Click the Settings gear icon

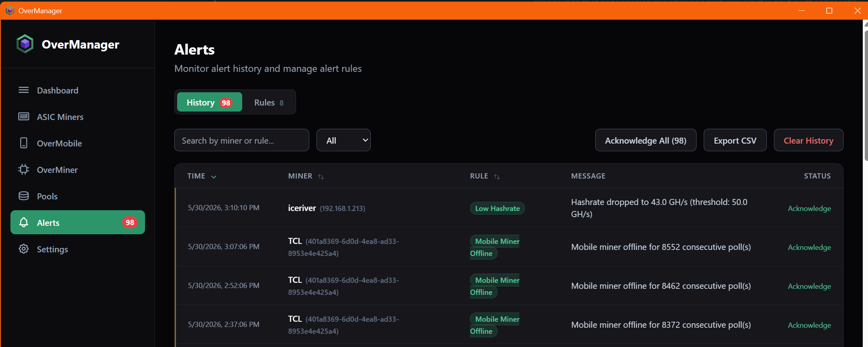pyautogui.click(x=24, y=249)
